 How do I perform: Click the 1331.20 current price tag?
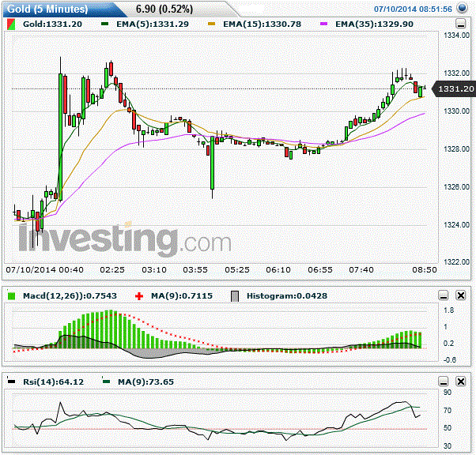click(455, 89)
